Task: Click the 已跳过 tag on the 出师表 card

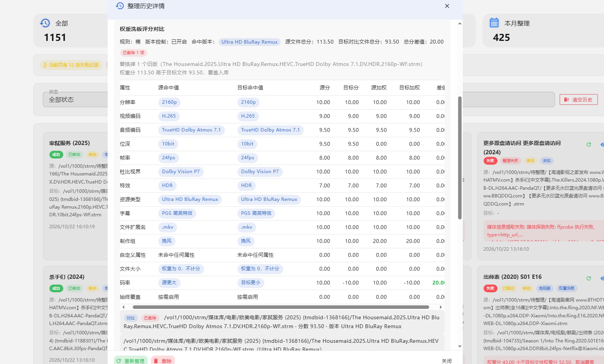Action: (x=508, y=288)
